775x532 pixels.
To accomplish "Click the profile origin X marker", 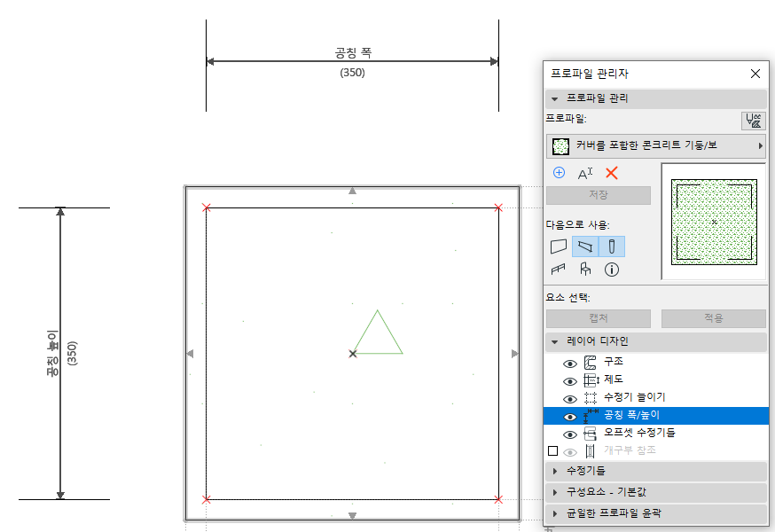I will [352, 354].
